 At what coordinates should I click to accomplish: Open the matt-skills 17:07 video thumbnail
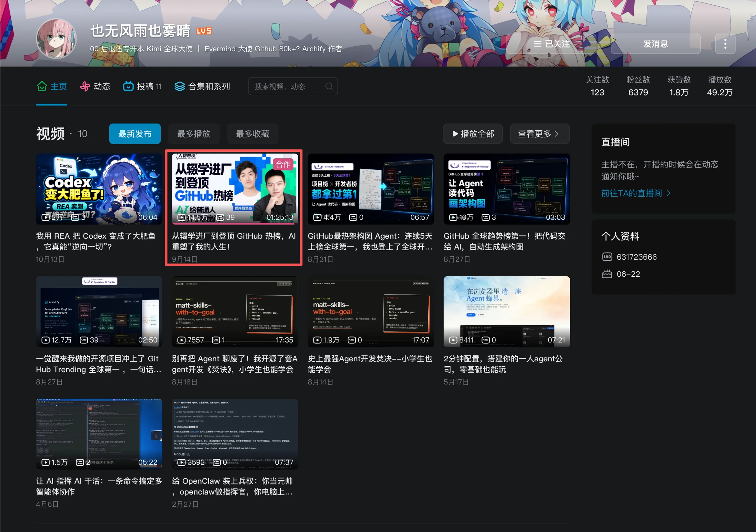click(x=371, y=312)
